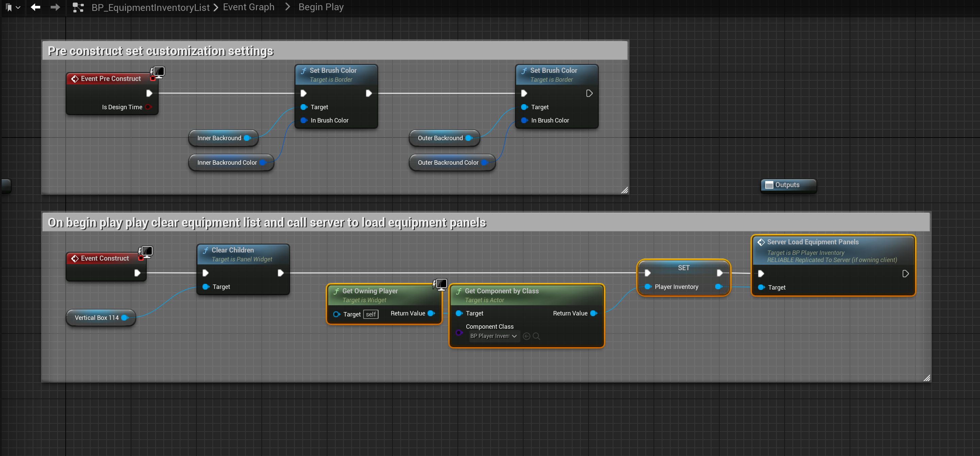Click the navigate forward arrow
This screenshot has height=456, width=980.
[55, 7]
